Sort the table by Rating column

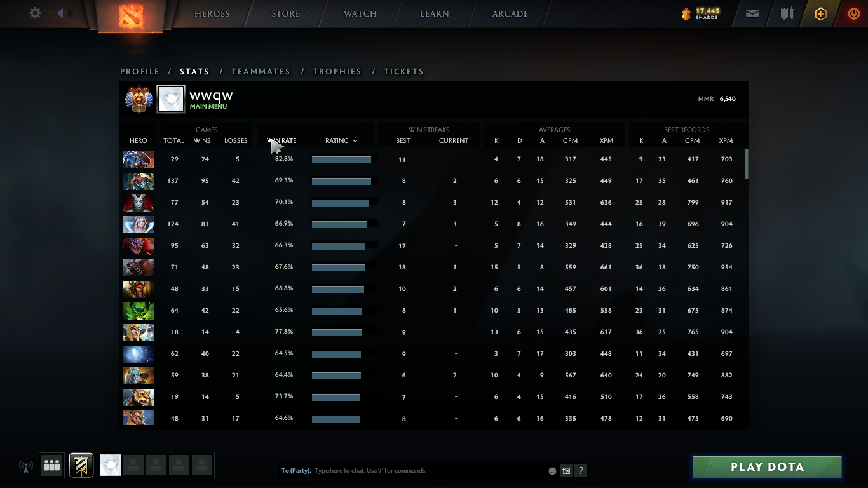341,140
